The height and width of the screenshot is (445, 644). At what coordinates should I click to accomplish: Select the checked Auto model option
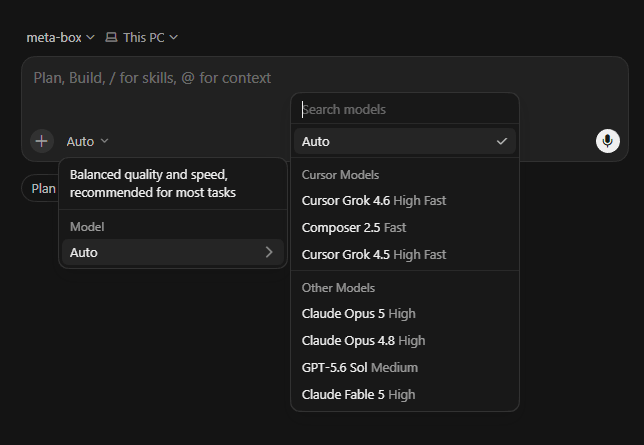click(405, 141)
